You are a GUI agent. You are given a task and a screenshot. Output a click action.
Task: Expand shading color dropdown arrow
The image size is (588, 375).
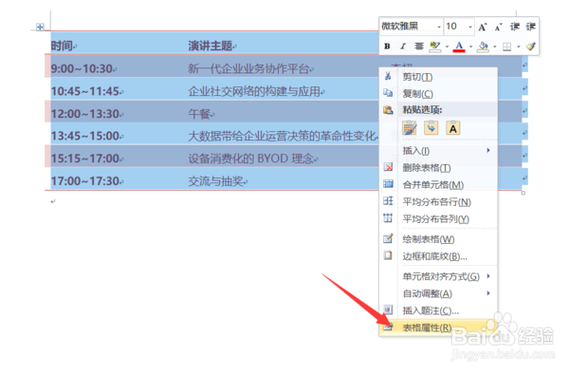pos(495,47)
